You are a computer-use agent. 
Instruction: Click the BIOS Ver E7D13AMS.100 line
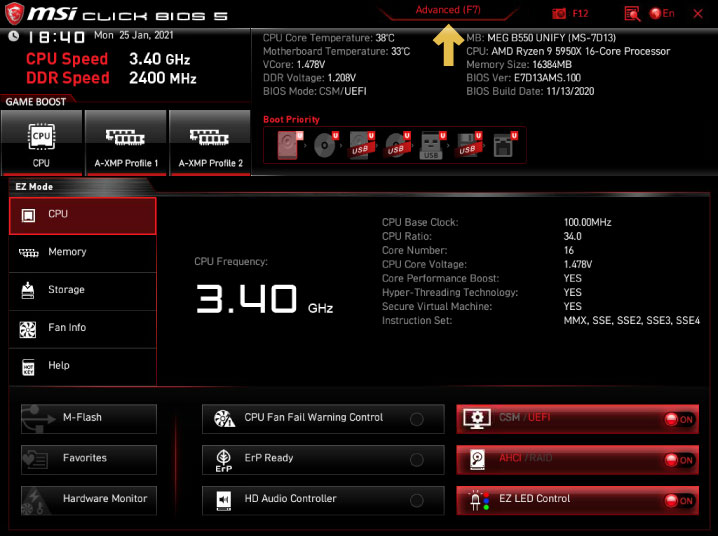click(x=523, y=78)
